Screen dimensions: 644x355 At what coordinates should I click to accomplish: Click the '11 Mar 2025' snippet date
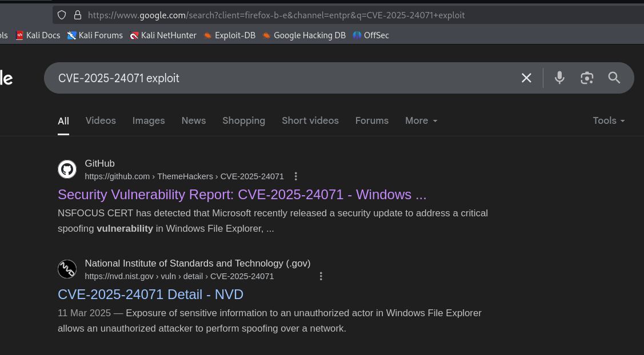click(84, 313)
